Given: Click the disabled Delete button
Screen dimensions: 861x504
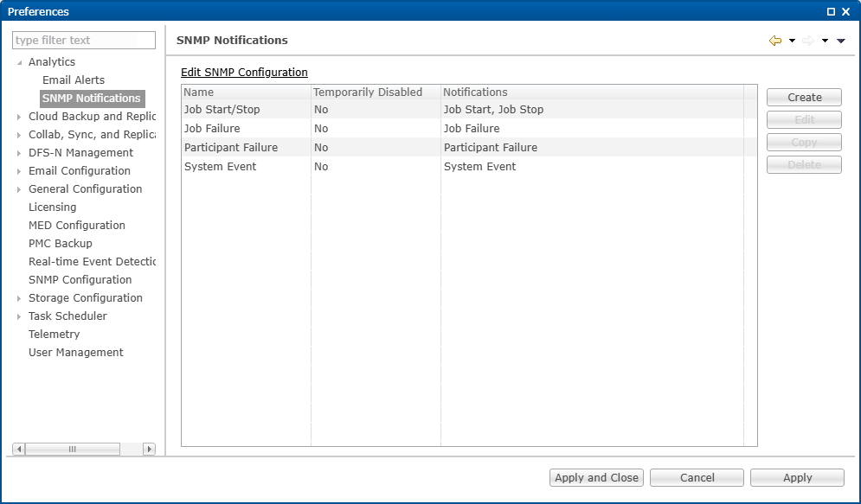Looking at the screenshot, I should [x=805, y=164].
